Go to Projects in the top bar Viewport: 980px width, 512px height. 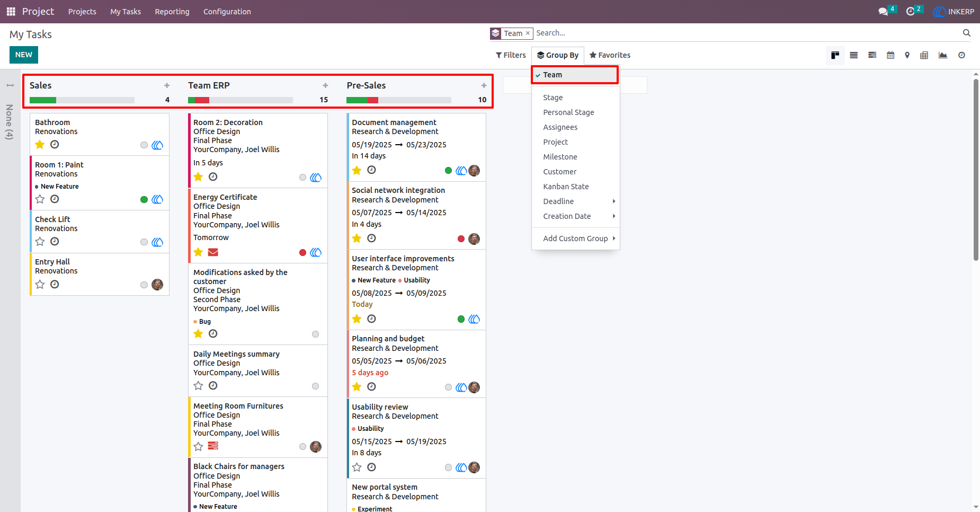pyautogui.click(x=82, y=12)
